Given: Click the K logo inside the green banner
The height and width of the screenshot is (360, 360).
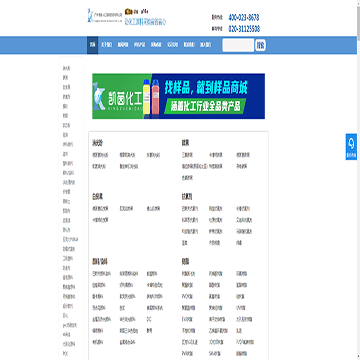Looking at the screenshot, I should pos(99,98).
